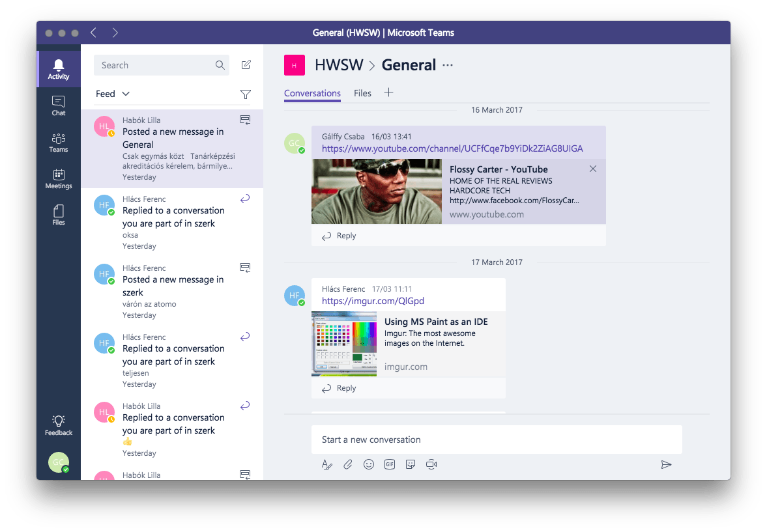
Task: Open the sticker picker
Action: click(x=411, y=464)
